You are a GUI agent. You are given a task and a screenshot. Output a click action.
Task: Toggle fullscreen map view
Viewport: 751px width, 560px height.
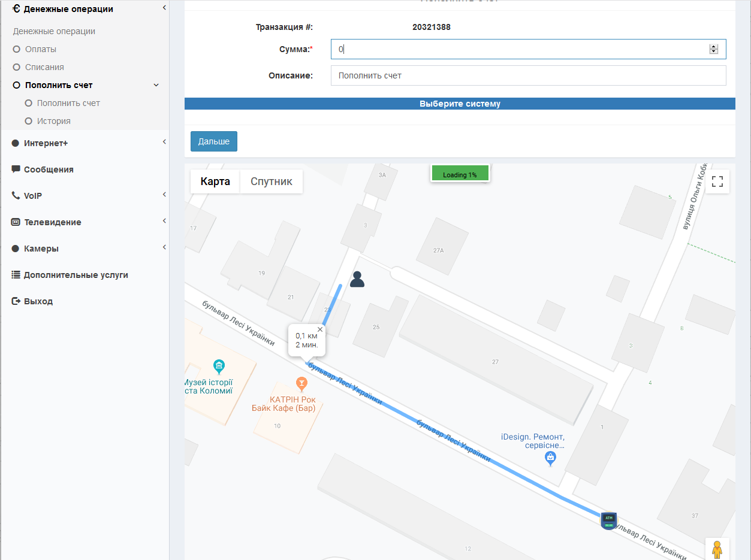717,181
